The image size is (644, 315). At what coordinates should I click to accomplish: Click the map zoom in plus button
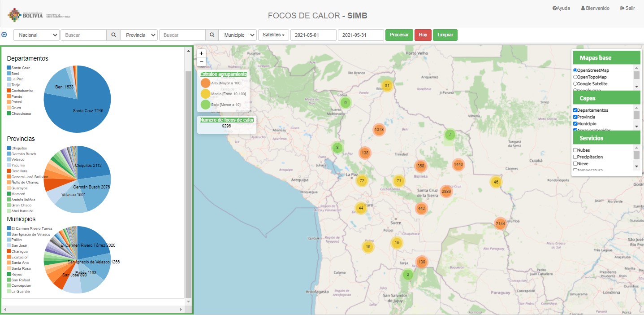(202, 53)
